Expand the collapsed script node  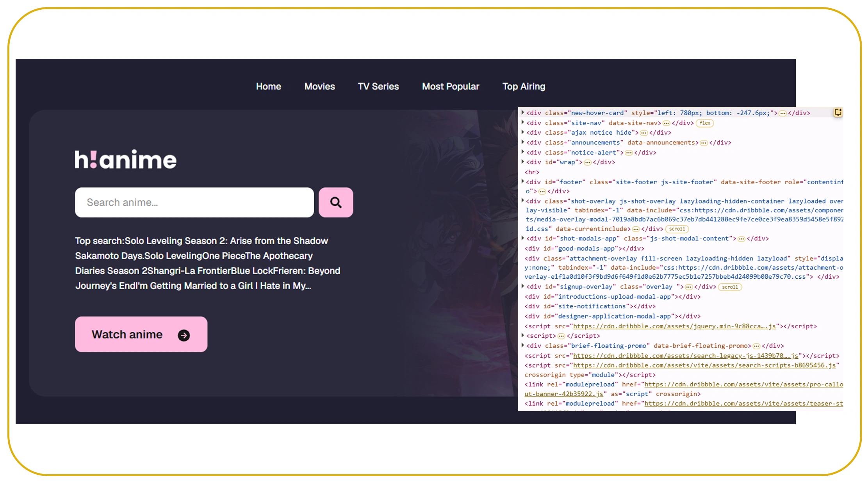point(522,335)
